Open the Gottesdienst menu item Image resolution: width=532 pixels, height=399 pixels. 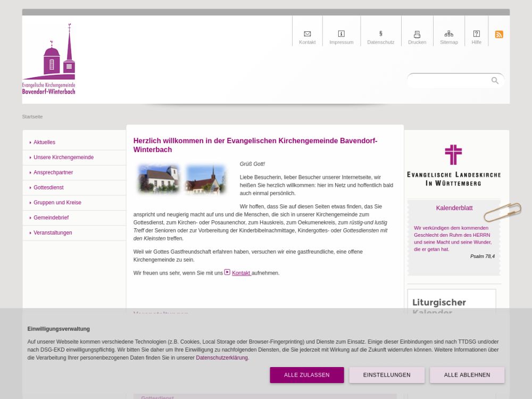tap(48, 188)
